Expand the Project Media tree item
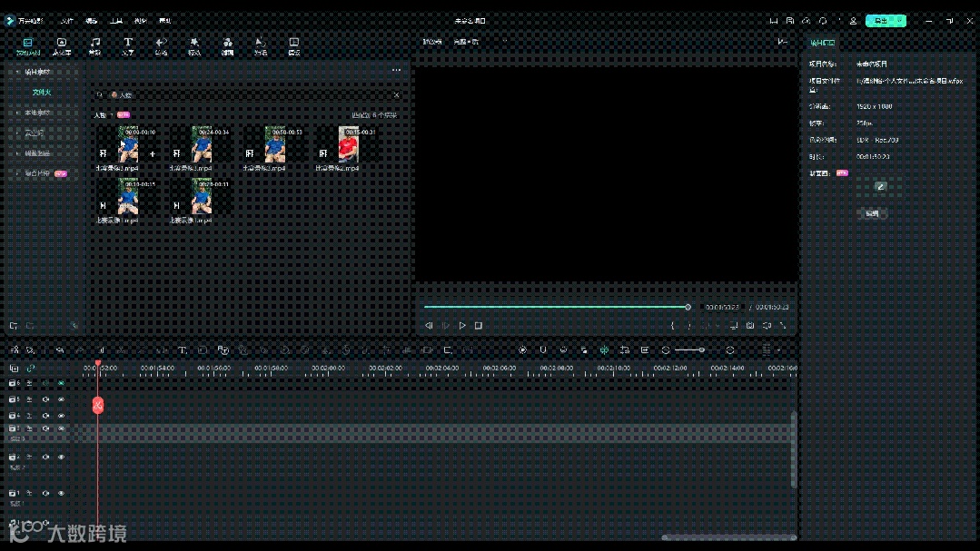The image size is (980, 551). (x=17, y=72)
